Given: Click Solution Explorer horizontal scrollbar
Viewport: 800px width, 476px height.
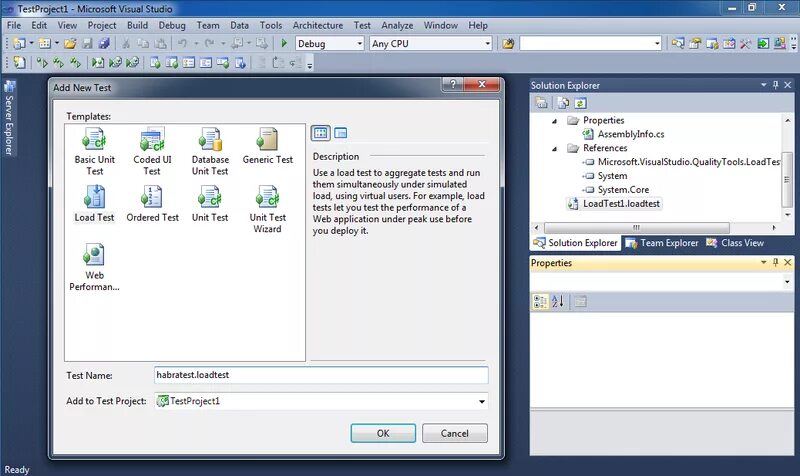Looking at the screenshot, I should click(x=637, y=228).
